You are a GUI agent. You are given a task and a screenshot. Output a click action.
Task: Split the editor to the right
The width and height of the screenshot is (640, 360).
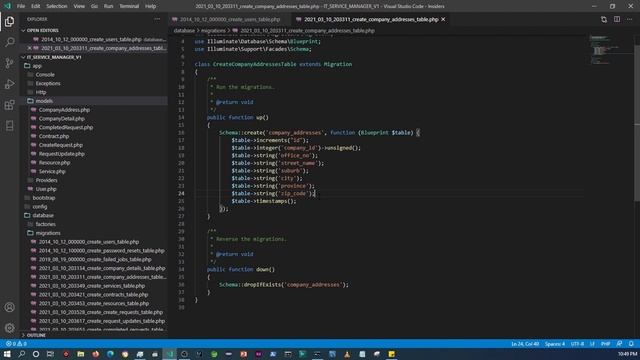[617, 19]
